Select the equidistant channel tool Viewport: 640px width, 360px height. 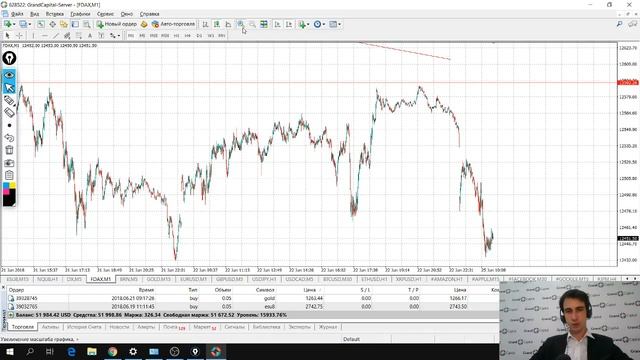[x=67, y=36]
